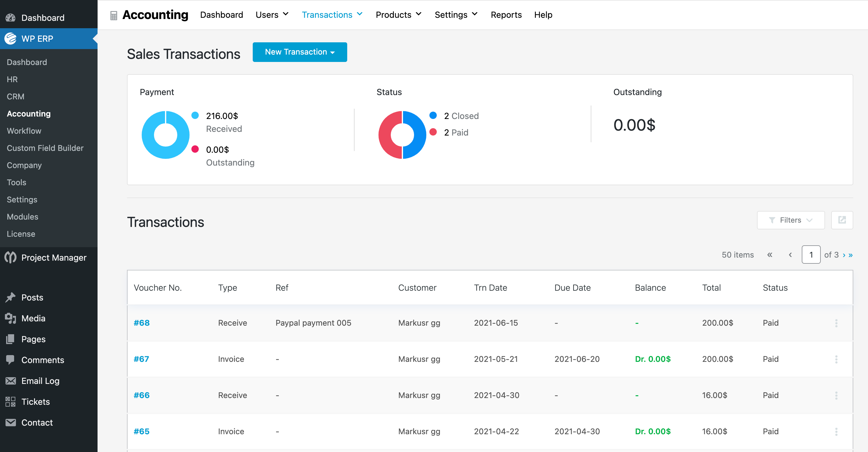Open invoice voucher #67 link
This screenshot has height=452, width=868.
coord(141,359)
